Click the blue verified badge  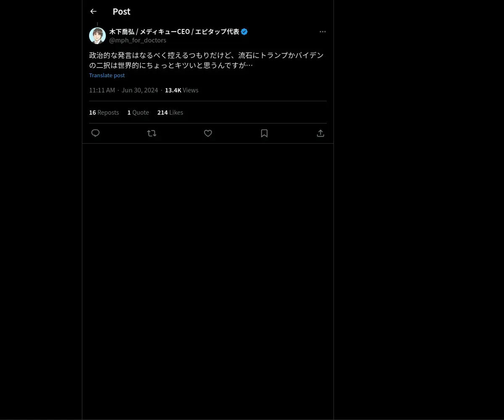point(244,31)
